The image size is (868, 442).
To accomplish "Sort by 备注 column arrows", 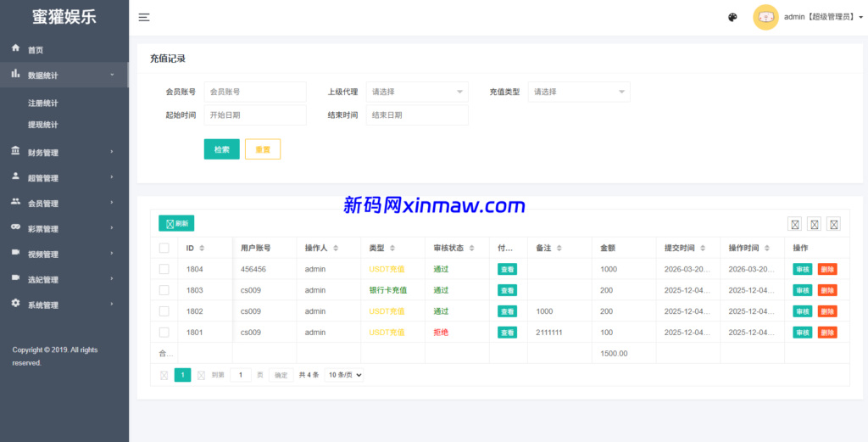I will pyautogui.click(x=559, y=248).
